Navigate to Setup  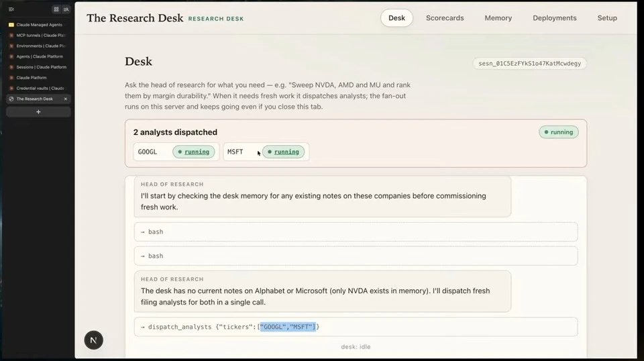click(x=607, y=18)
